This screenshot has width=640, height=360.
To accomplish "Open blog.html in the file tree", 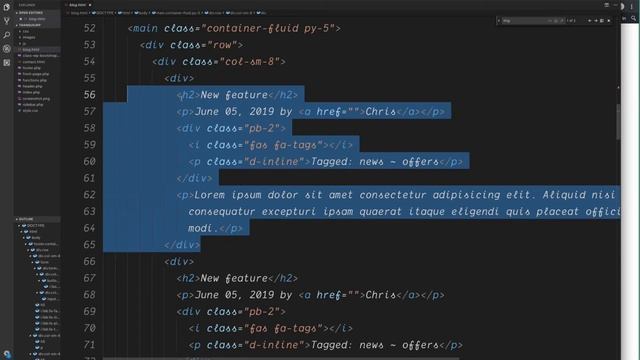I will [x=31, y=50].
